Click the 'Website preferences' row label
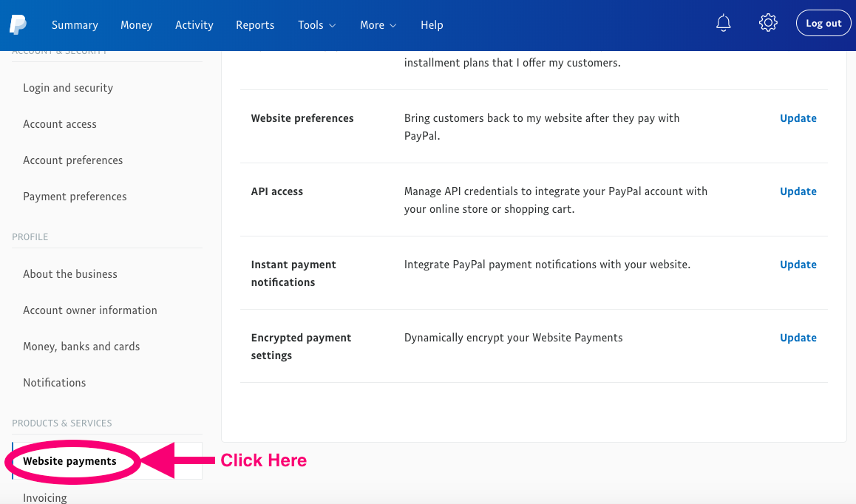The image size is (856, 504). point(302,118)
